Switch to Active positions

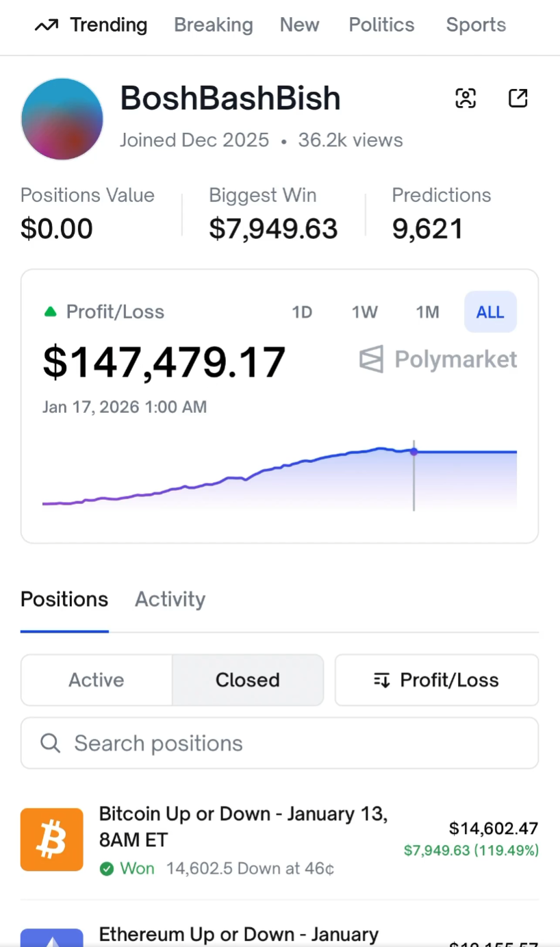(97, 680)
